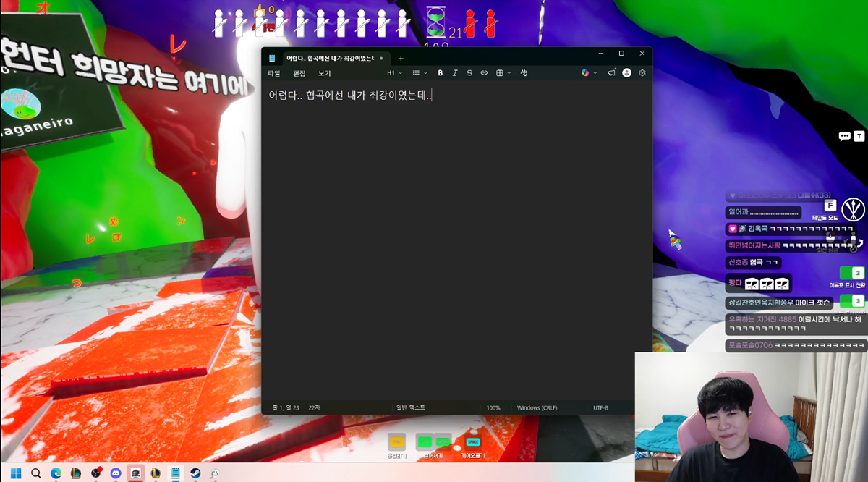
Task: Click the 펭다 emoji chat message
Action: pyautogui.click(x=759, y=283)
